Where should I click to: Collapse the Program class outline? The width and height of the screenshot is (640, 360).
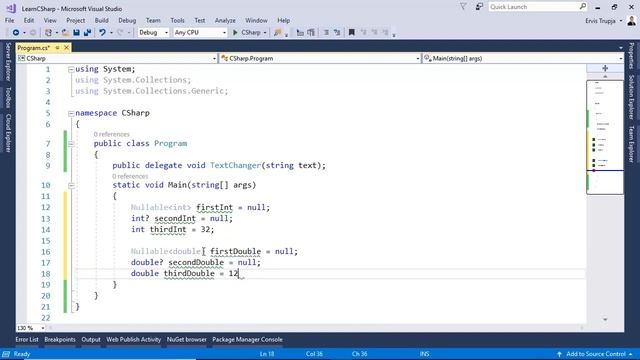(71, 144)
